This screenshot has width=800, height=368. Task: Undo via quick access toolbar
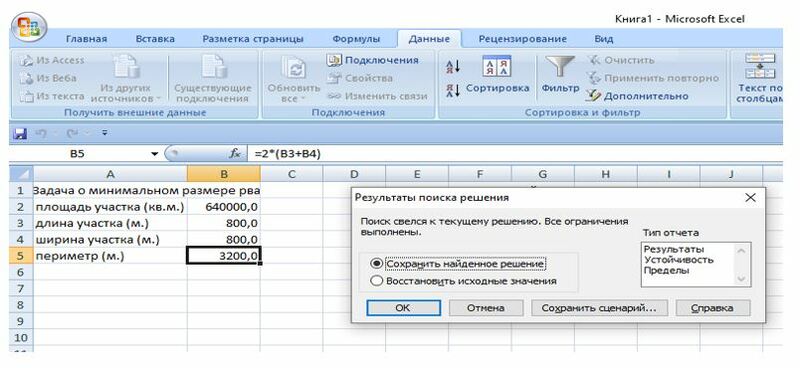(x=40, y=133)
